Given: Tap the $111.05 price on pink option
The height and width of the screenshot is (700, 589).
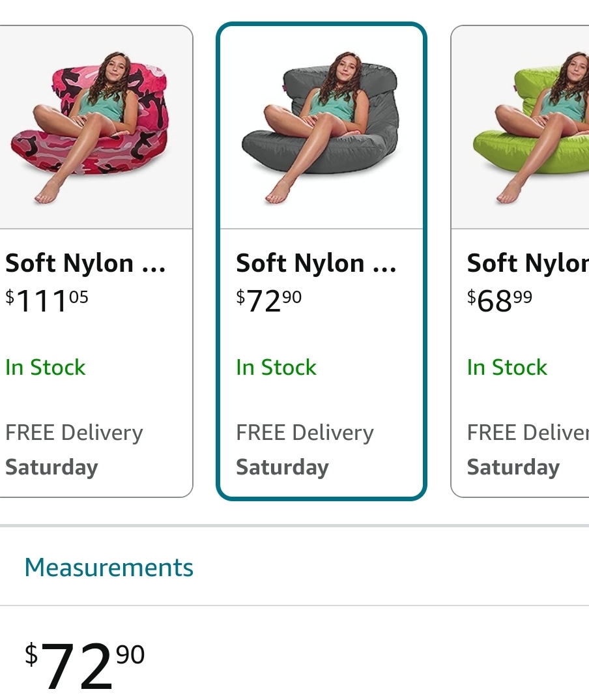Looking at the screenshot, I should (47, 300).
